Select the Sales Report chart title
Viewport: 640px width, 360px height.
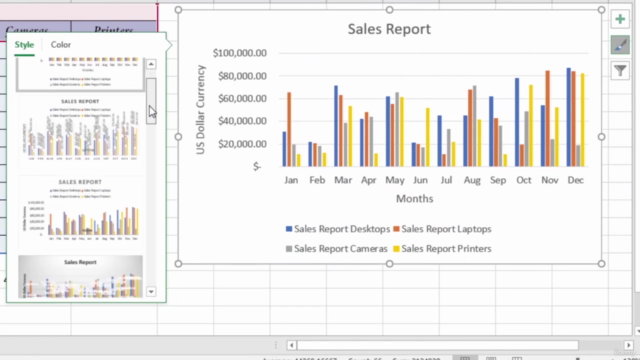389,29
